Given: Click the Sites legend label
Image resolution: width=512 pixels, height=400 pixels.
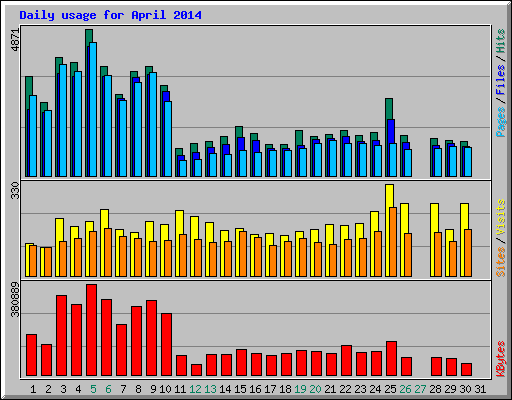Looking at the screenshot, I should pyautogui.click(x=500, y=262).
